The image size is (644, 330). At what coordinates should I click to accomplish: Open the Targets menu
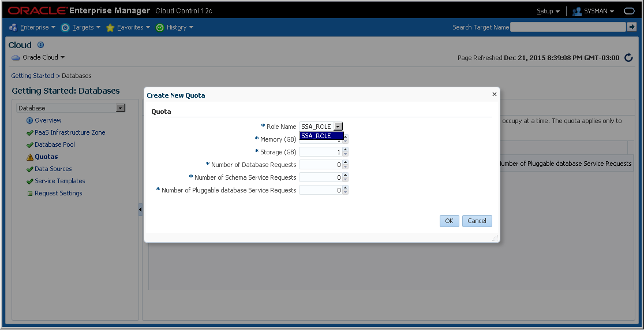point(86,27)
